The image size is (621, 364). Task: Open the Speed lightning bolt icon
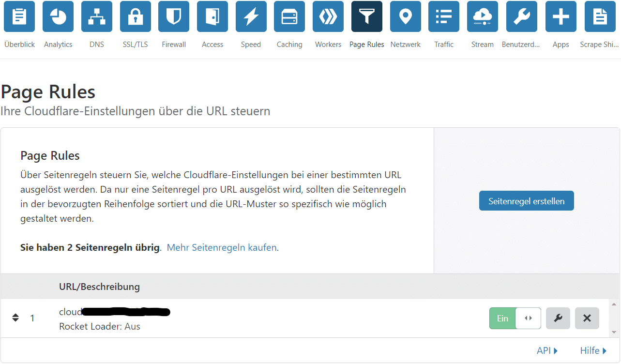tap(251, 16)
